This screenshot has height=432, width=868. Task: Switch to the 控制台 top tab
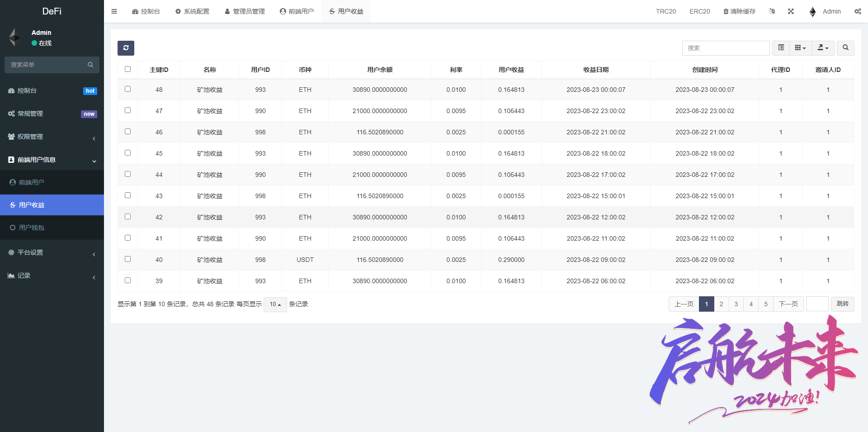pyautogui.click(x=146, y=11)
